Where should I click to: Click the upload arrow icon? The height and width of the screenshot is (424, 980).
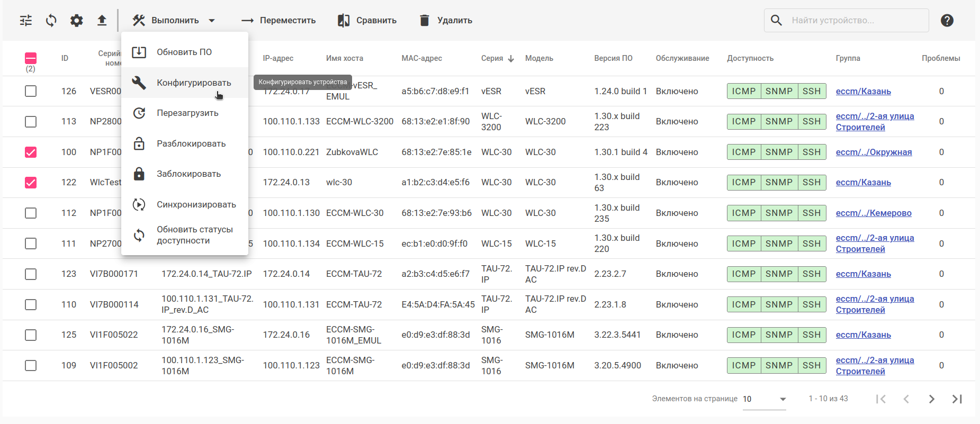[x=102, y=21]
